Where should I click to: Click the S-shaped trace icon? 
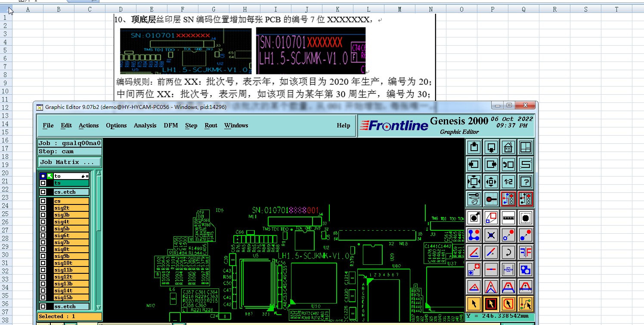[x=526, y=164]
